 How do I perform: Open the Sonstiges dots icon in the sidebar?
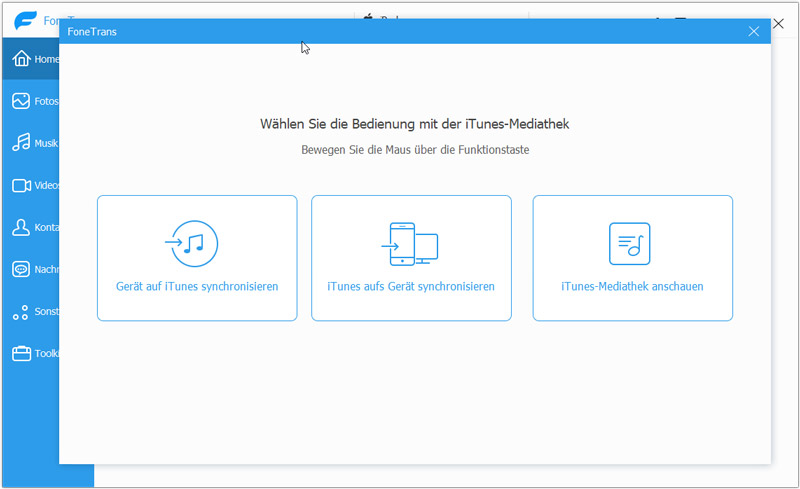point(21,311)
